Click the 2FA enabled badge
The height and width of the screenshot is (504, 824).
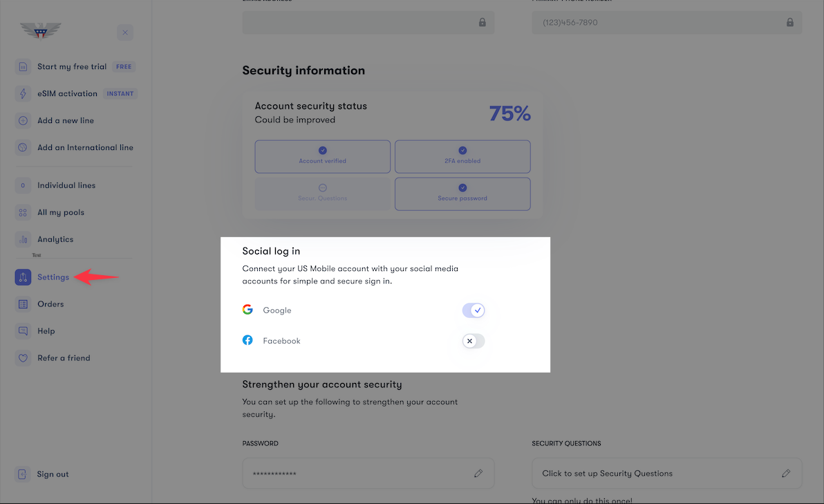(x=462, y=156)
